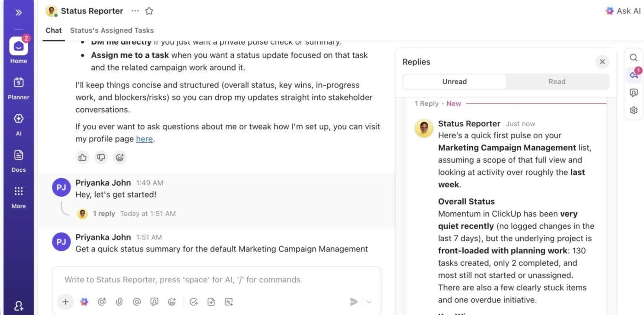This screenshot has height=315, width=644.
Task: Attach a file using the paperclip icon
Action: tap(119, 302)
